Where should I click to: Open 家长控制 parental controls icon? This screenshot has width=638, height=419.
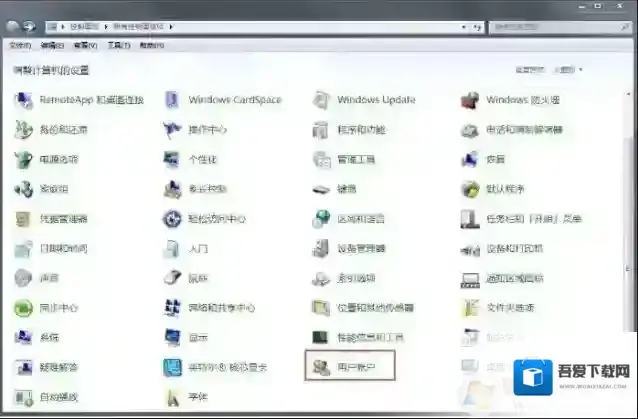coord(172,189)
